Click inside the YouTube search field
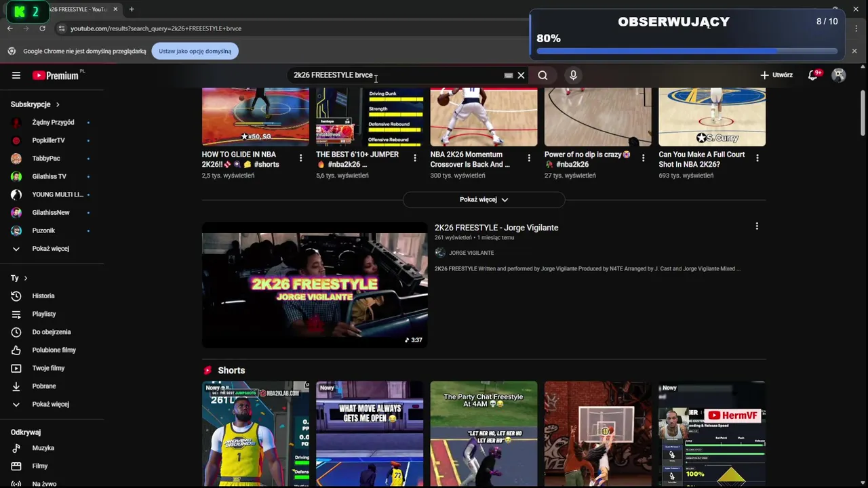This screenshot has height=488, width=868. coord(397,75)
